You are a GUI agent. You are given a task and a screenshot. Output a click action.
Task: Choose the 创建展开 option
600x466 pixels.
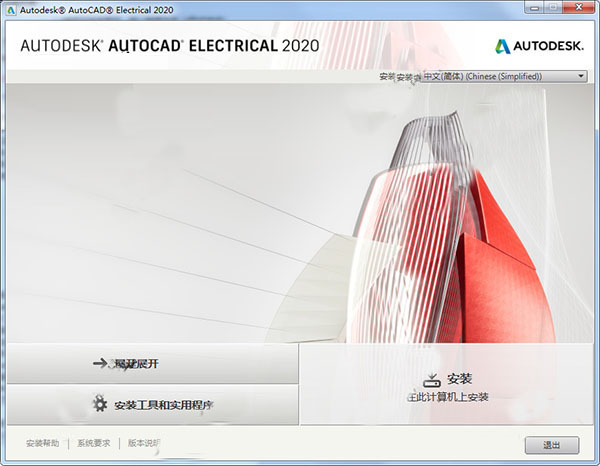[x=150, y=364]
